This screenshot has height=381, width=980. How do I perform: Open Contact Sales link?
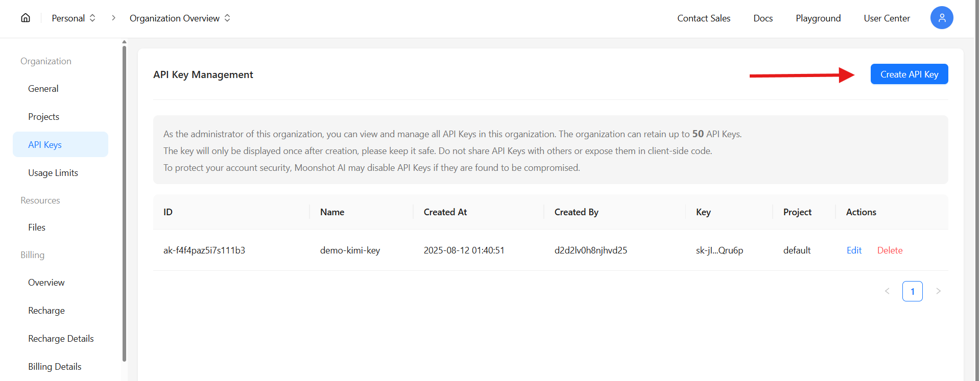pyautogui.click(x=704, y=18)
